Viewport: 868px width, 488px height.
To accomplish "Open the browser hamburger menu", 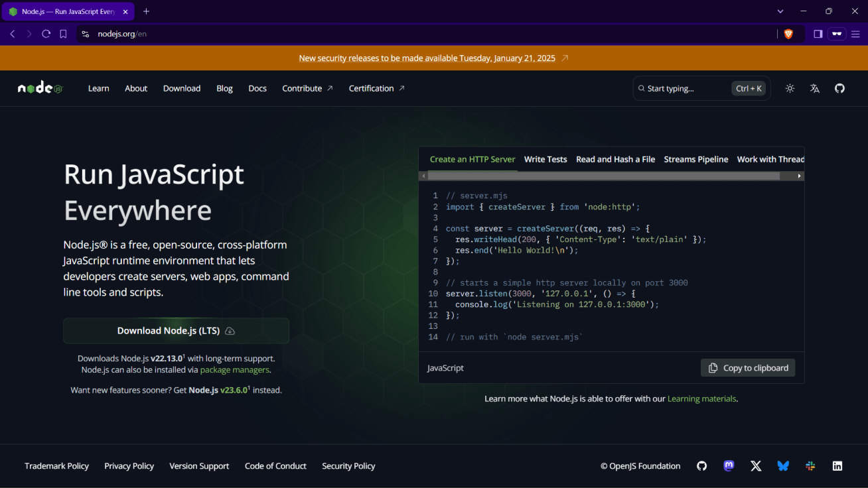I will pos(855,34).
